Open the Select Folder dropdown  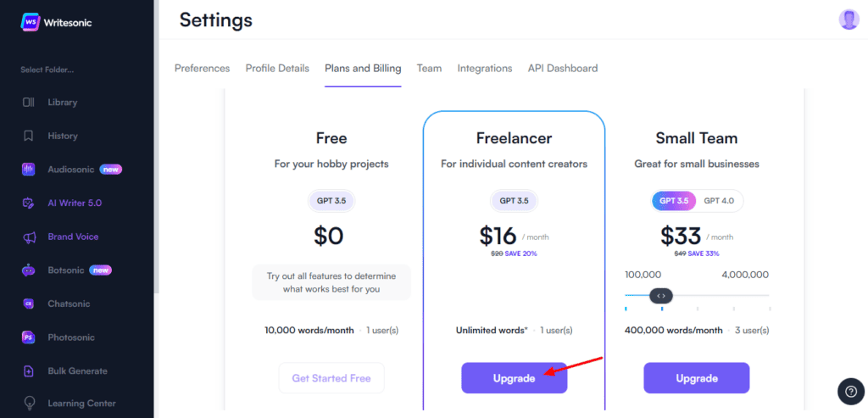tap(47, 70)
